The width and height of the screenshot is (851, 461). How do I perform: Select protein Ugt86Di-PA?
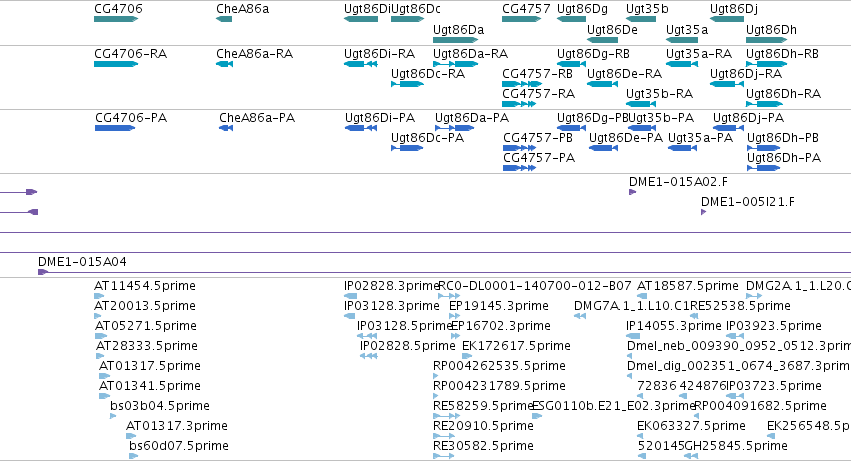pos(361,128)
